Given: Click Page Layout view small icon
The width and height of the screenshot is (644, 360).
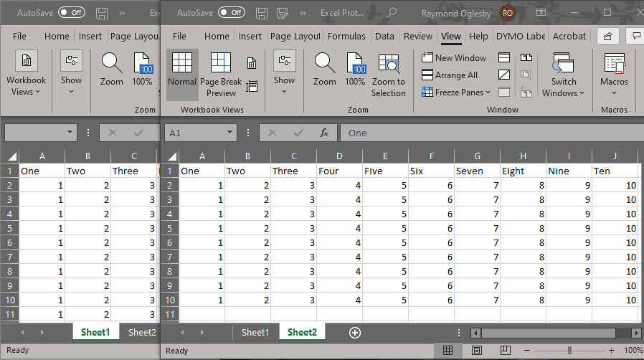Looking at the screenshot, I should (x=252, y=63).
